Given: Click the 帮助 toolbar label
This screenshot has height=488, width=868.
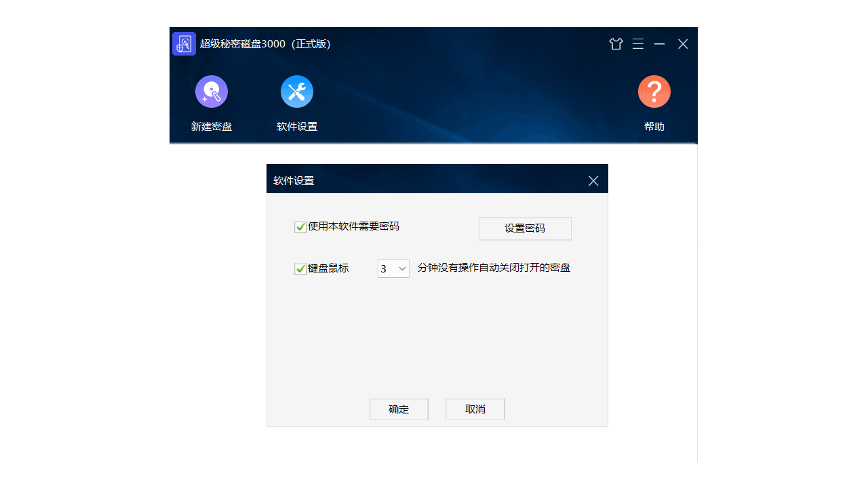Looking at the screenshot, I should pos(654,126).
